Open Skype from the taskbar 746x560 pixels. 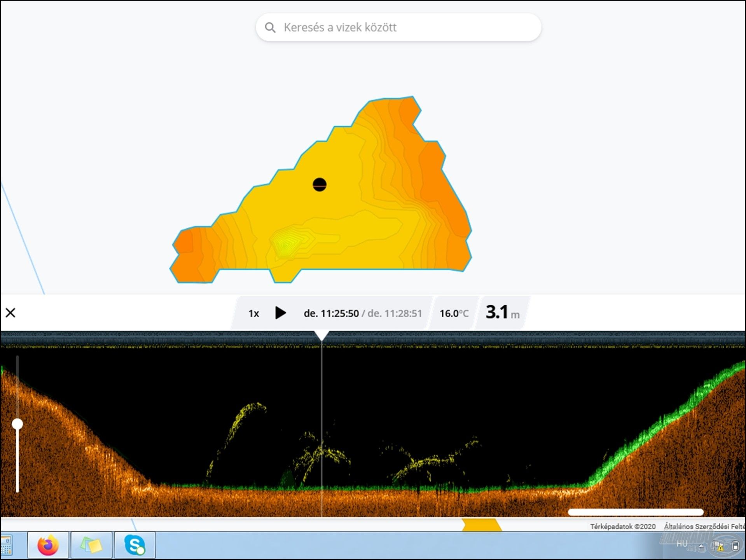click(x=135, y=545)
